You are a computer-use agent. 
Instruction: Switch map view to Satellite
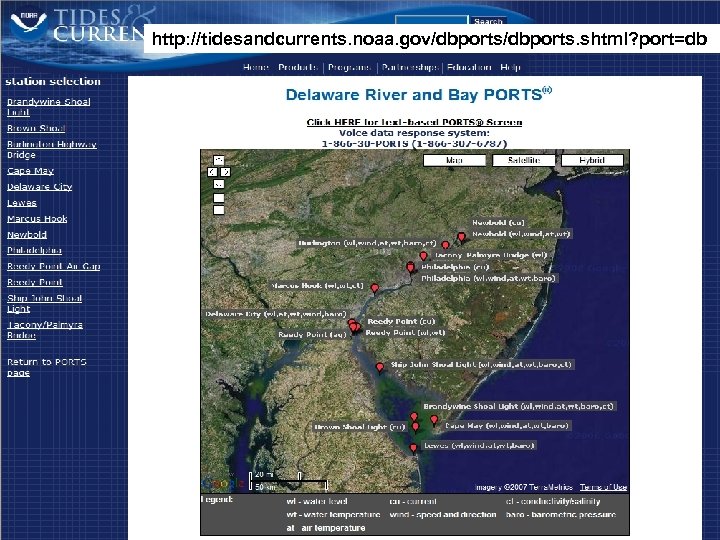(x=523, y=160)
